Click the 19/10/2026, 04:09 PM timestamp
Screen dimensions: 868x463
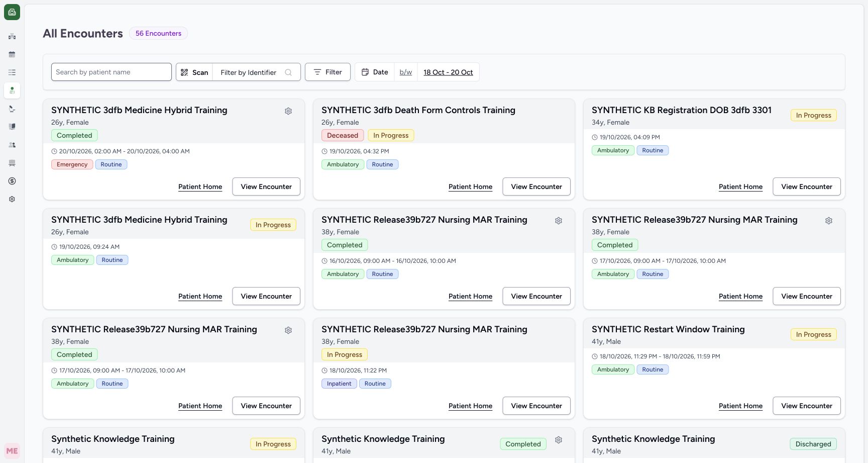coord(629,137)
